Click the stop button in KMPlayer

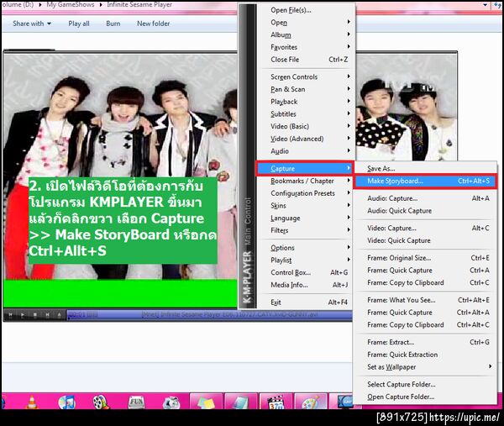click(x=35, y=315)
